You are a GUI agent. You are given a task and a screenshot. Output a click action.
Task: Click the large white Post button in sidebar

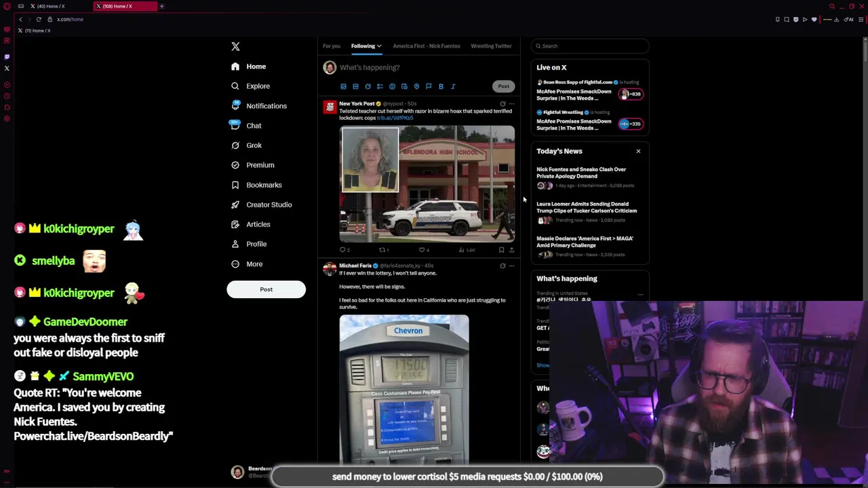266,289
